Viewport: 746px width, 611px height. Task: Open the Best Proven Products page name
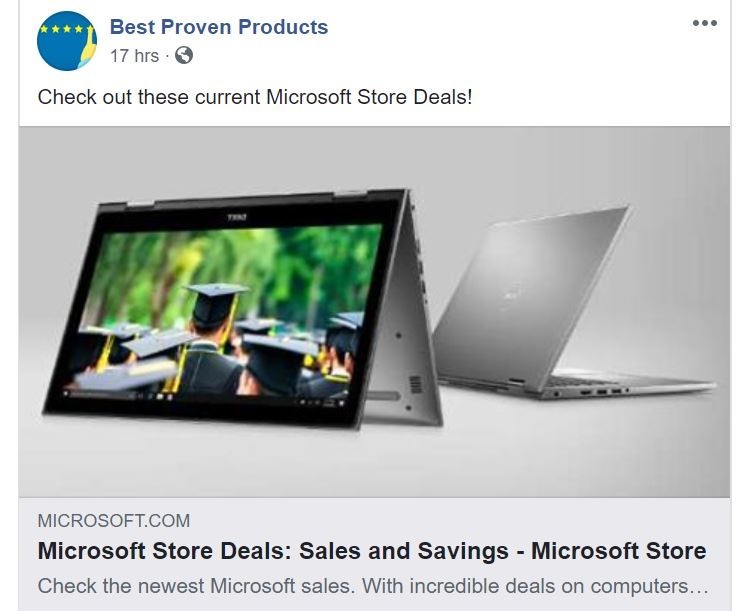pos(219,27)
